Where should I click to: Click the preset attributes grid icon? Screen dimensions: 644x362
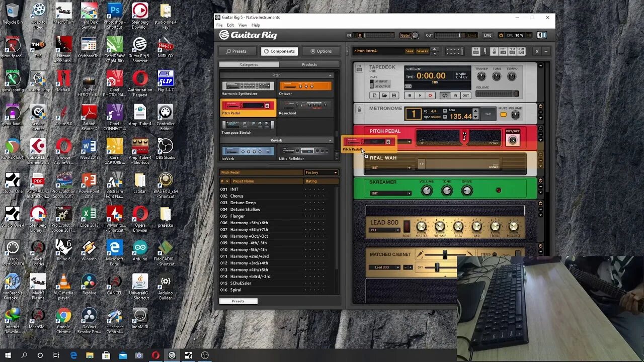(454, 51)
